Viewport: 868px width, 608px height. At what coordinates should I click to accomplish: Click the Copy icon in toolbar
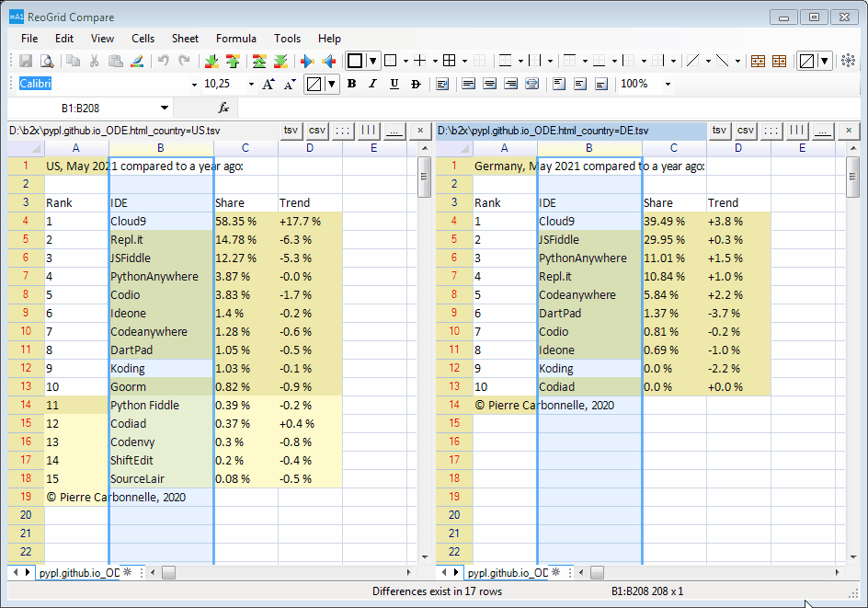pos(73,61)
